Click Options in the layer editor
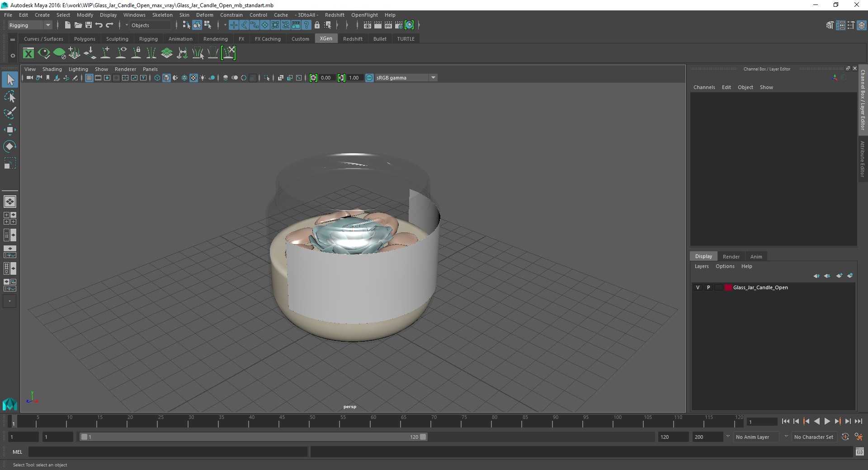This screenshot has width=868, height=470. click(x=725, y=266)
